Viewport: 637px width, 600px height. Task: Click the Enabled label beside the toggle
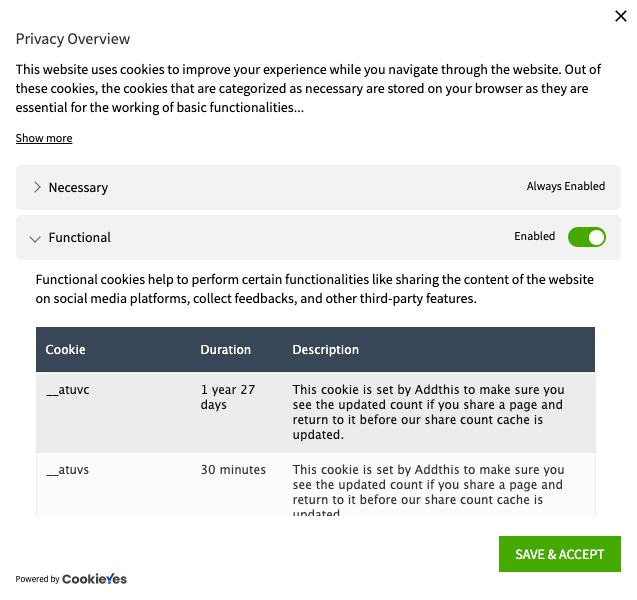coord(534,236)
